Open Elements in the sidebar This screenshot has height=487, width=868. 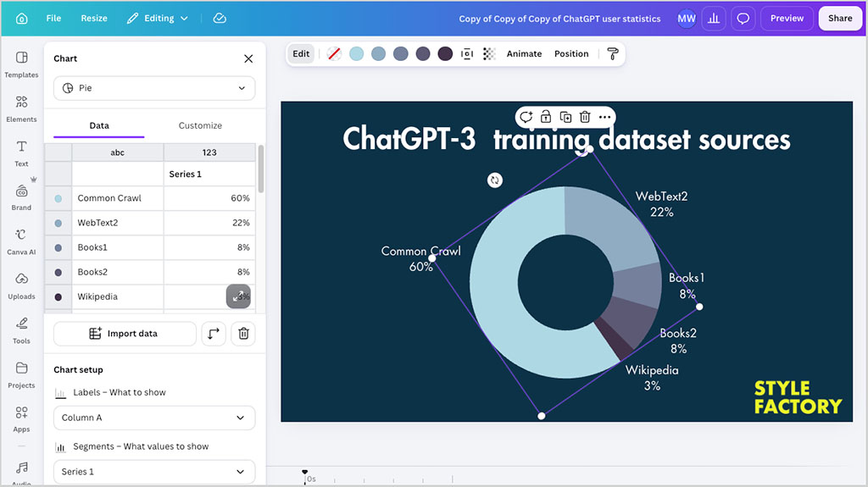21,109
